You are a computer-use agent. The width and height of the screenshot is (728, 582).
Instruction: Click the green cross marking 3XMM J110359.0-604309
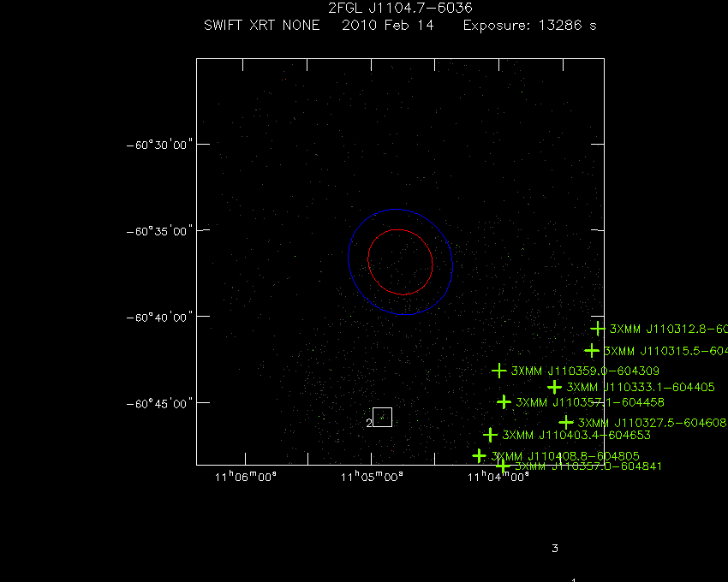(498, 371)
